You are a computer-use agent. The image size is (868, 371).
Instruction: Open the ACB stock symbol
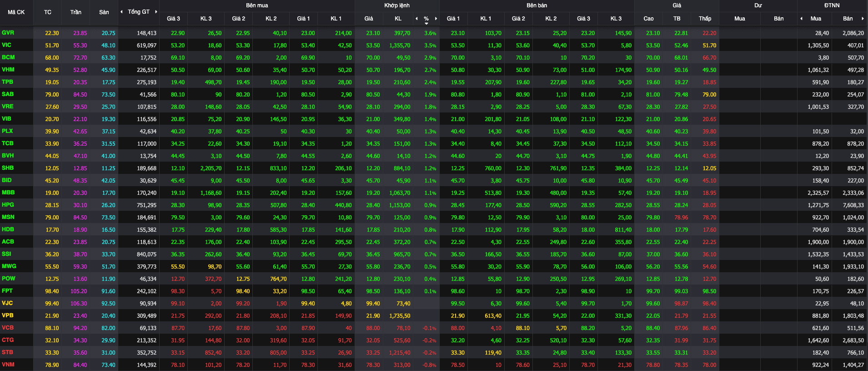pyautogui.click(x=8, y=242)
